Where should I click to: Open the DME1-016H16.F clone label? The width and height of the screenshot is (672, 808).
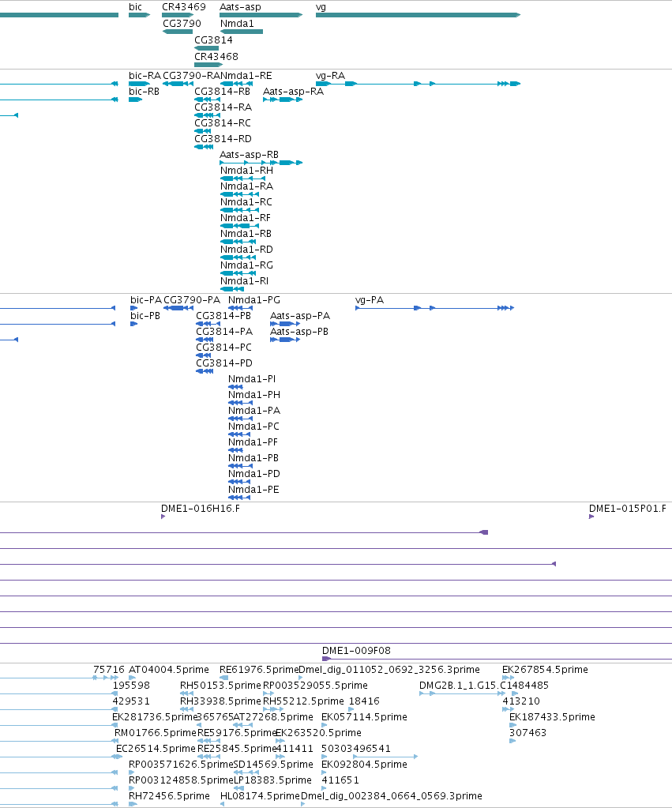tap(200, 509)
